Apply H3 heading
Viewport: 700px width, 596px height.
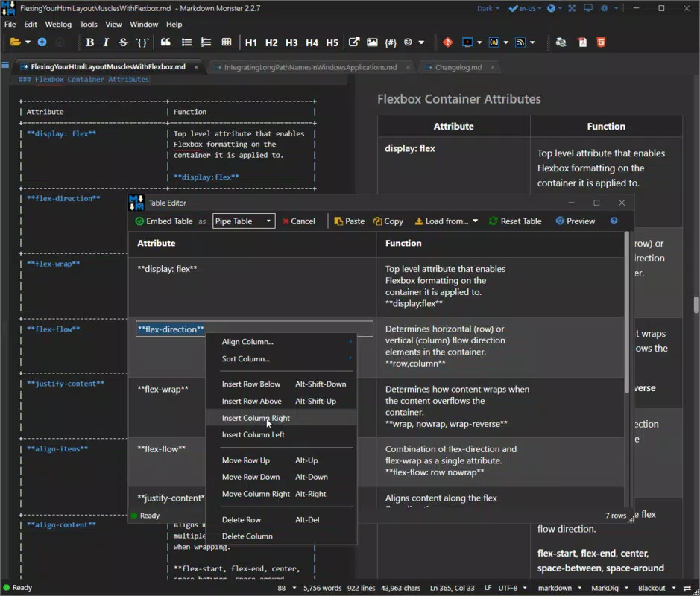[291, 42]
